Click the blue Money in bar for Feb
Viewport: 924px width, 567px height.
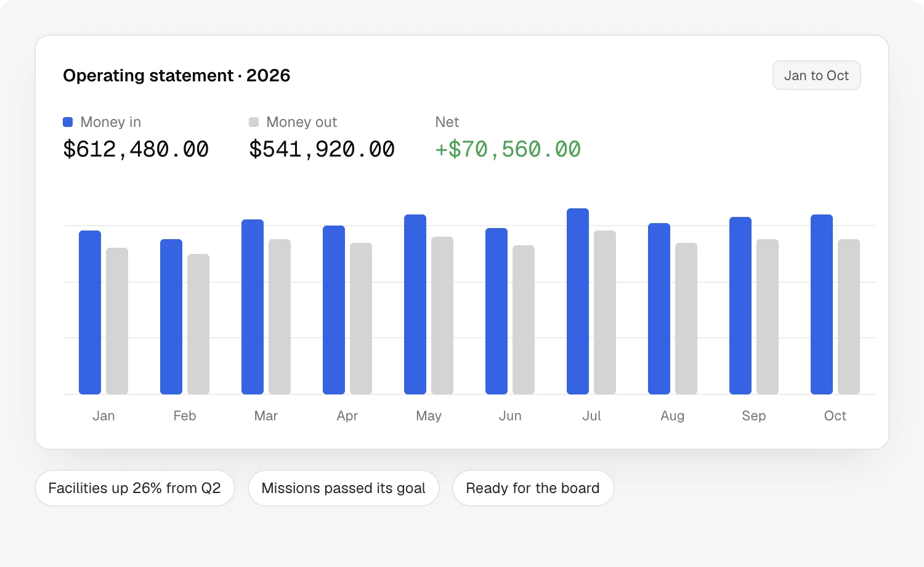(171, 317)
